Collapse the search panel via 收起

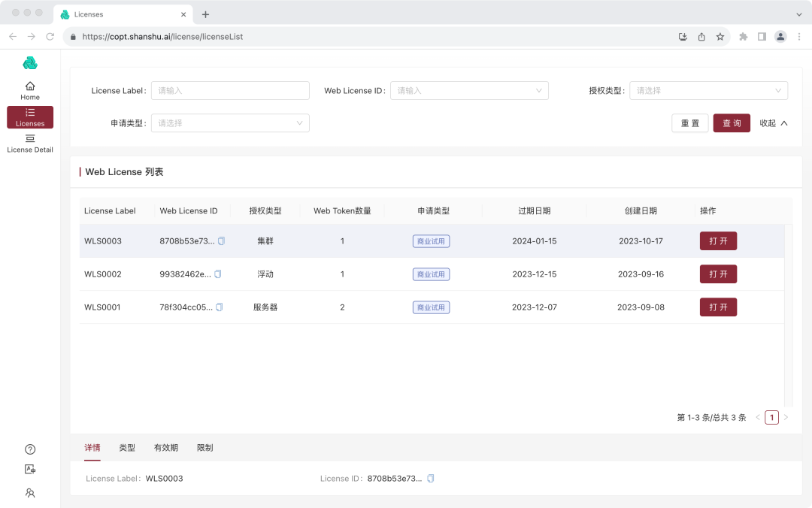click(x=774, y=122)
